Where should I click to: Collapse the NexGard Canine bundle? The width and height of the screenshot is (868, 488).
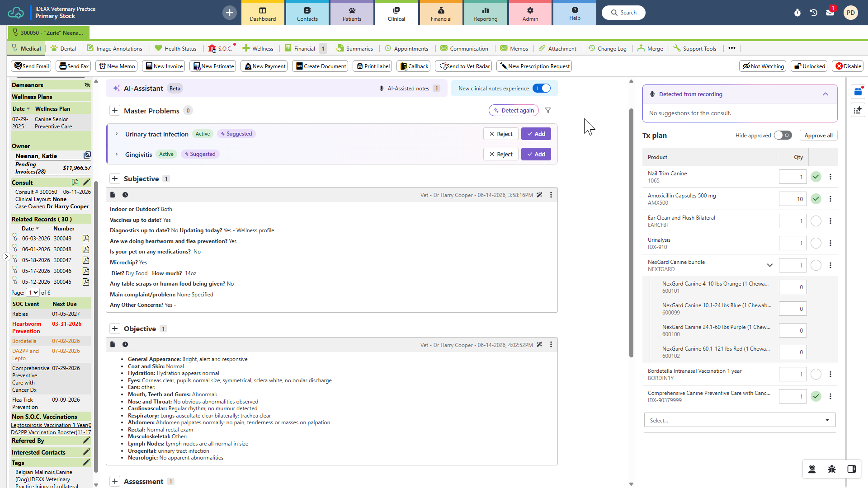coord(770,265)
